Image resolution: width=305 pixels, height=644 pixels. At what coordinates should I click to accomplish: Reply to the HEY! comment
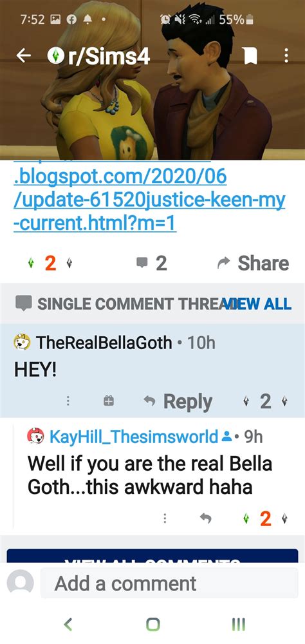(178, 401)
